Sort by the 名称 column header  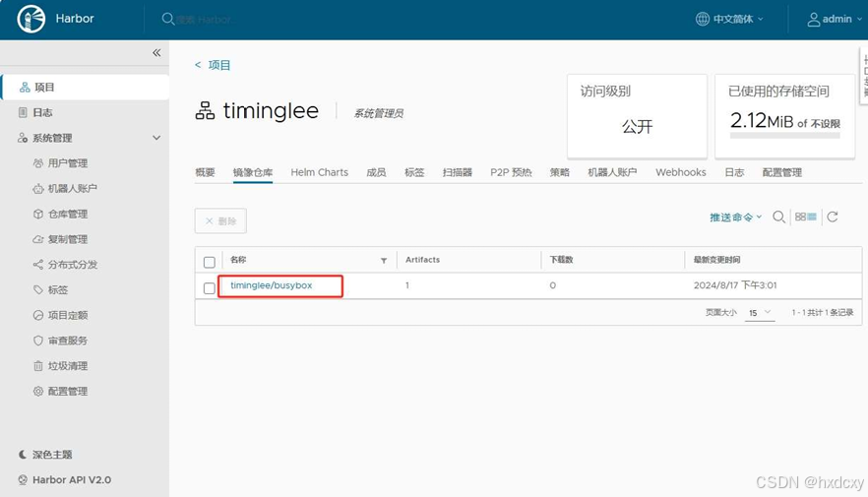[238, 260]
